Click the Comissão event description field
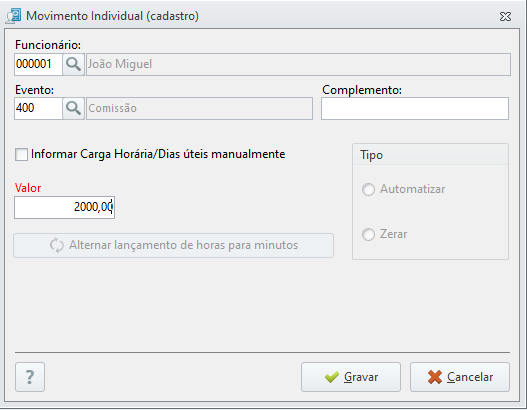The height and width of the screenshot is (410, 527). point(199,109)
